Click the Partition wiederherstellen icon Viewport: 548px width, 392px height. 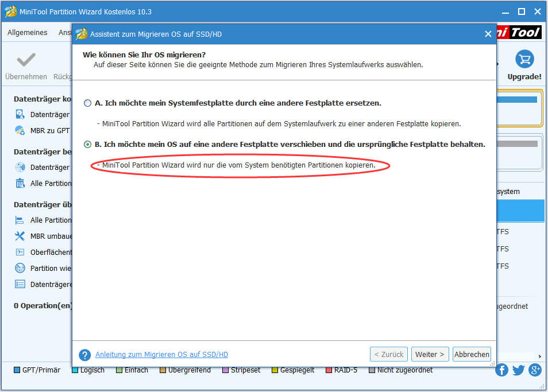(20, 268)
